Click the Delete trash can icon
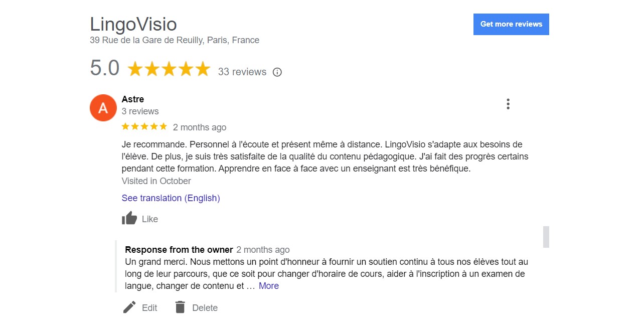 pos(179,307)
